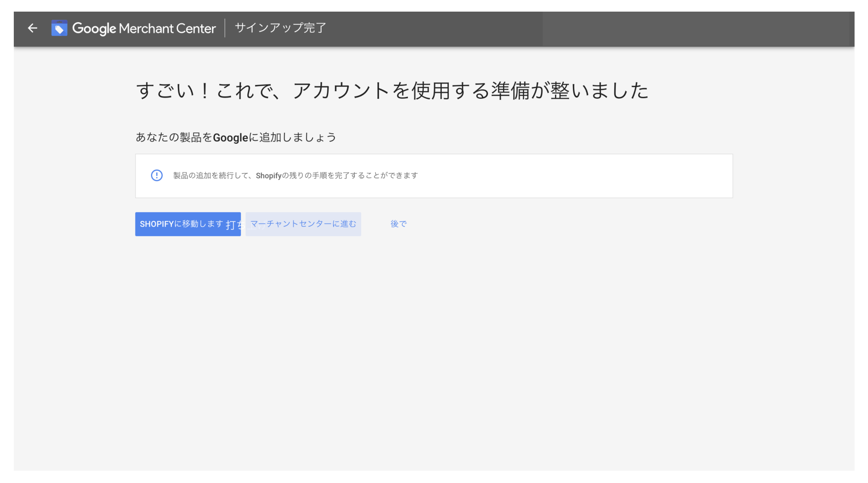Click the bold Shopify word in notice

[x=268, y=176]
